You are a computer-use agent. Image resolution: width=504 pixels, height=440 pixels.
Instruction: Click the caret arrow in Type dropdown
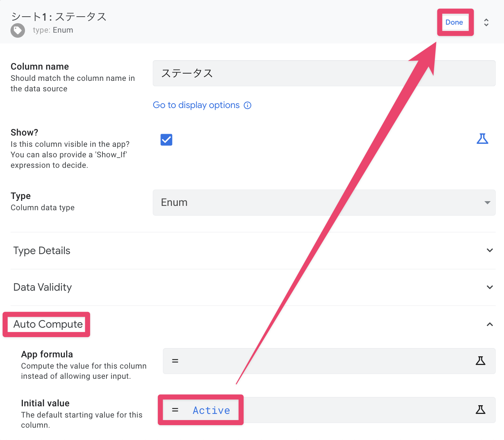pyautogui.click(x=487, y=203)
